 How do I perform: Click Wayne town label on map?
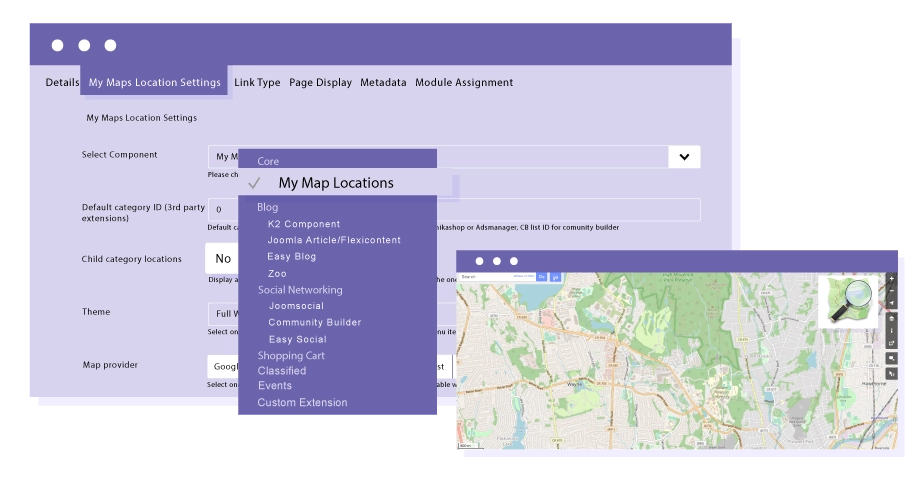(574, 384)
